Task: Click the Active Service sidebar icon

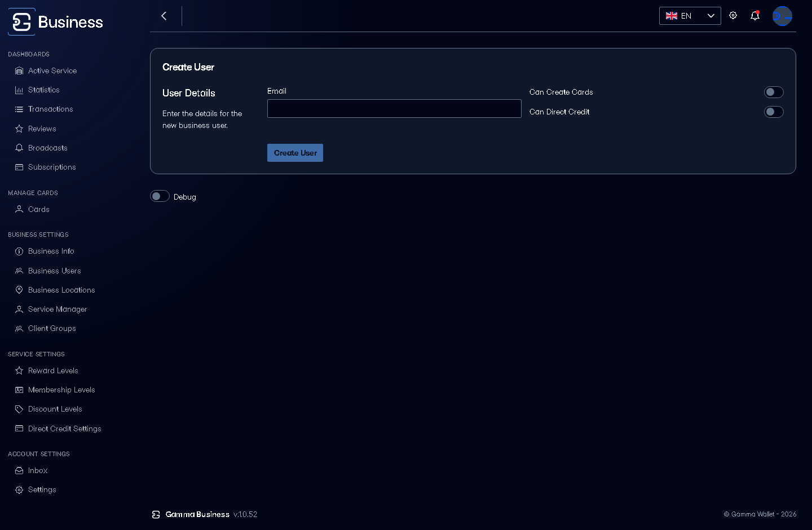Action: point(19,71)
